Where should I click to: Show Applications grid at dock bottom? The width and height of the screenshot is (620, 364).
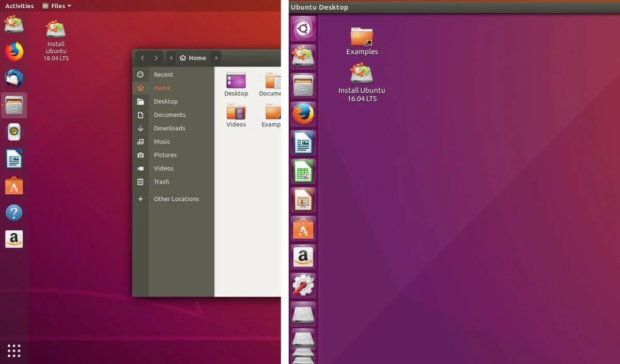(14, 351)
